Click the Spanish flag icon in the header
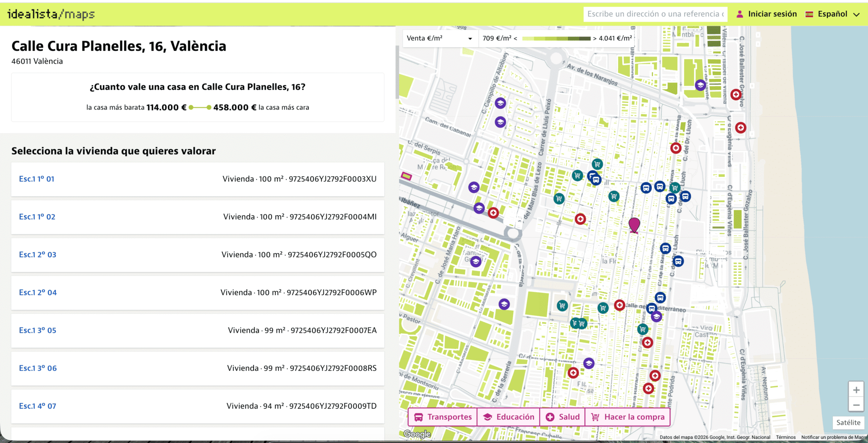This screenshot has width=868, height=443. click(810, 14)
